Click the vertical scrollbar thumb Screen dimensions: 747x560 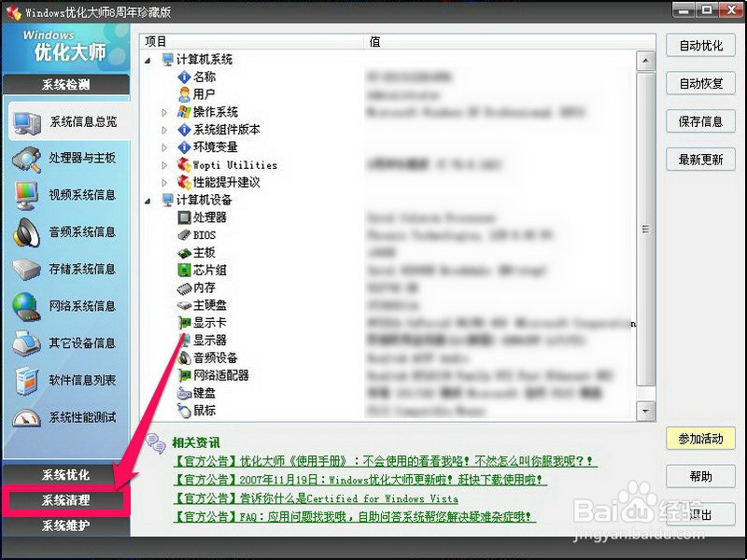click(645, 229)
